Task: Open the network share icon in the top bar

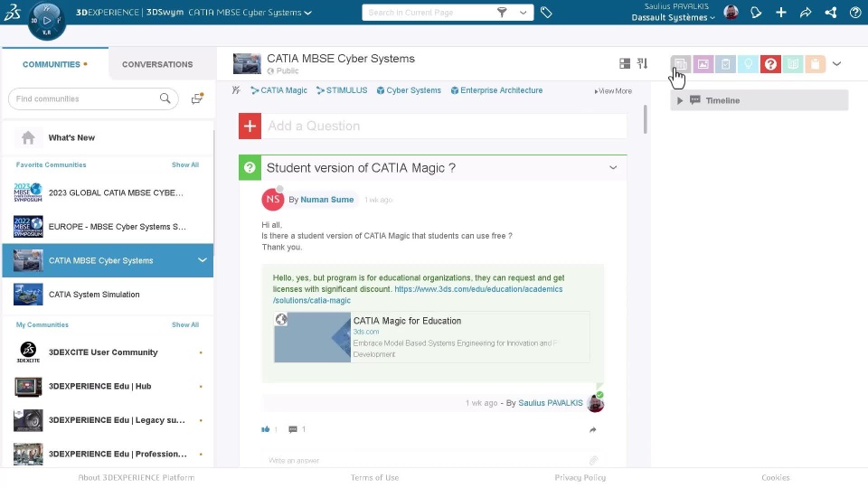Action: pos(831,12)
